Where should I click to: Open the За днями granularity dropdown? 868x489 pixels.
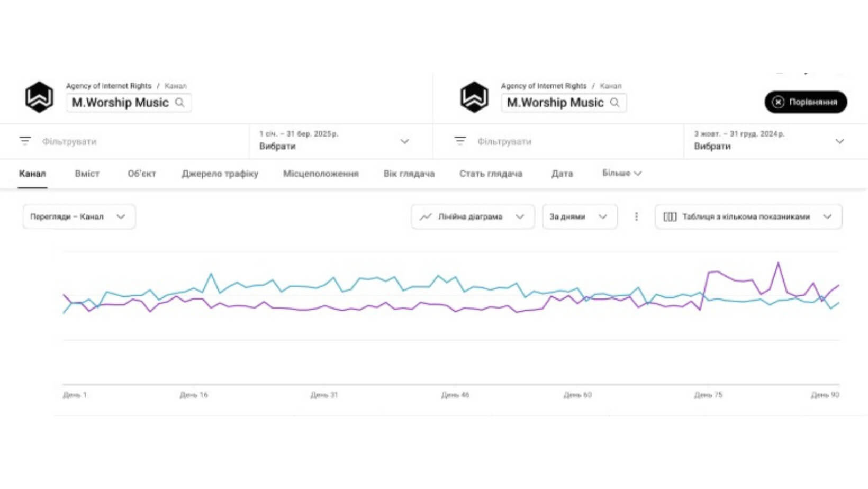[579, 216]
